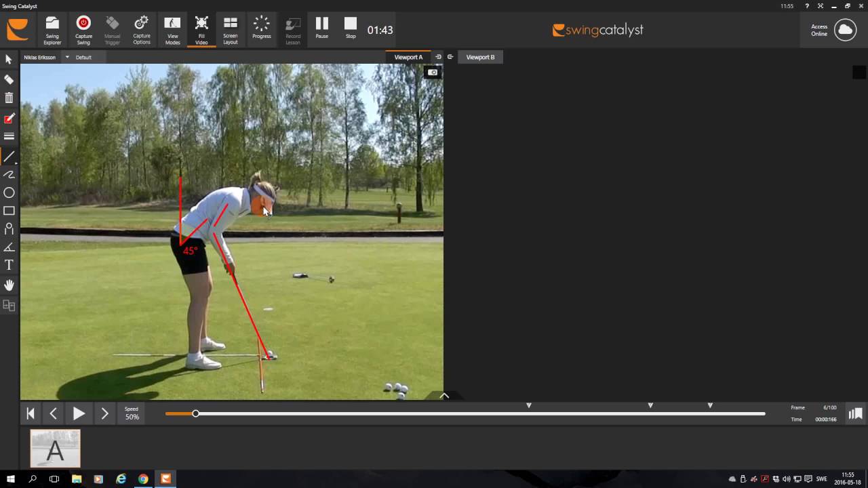Image resolution: width=868 pixels, height=488 pixels.
Task: Click the Swing Catalyst home logo button
Action: [x=18, y=30]
